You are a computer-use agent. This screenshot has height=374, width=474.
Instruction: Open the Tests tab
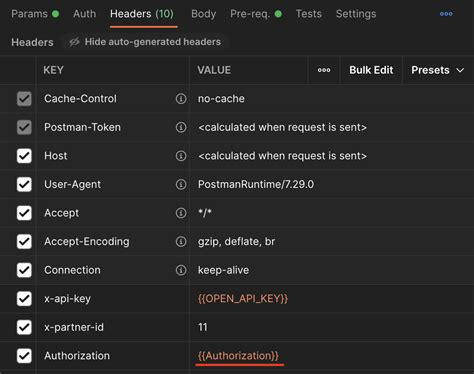click(309, 14)
